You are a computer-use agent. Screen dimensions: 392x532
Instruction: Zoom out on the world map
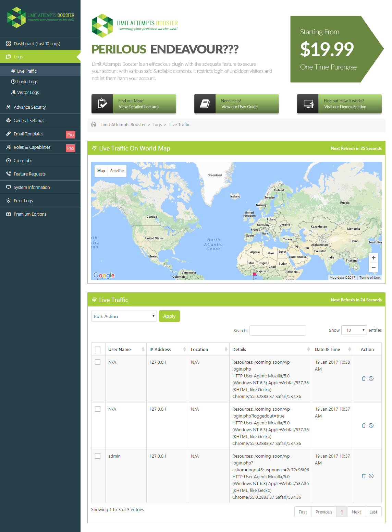[x=373, y=267]
